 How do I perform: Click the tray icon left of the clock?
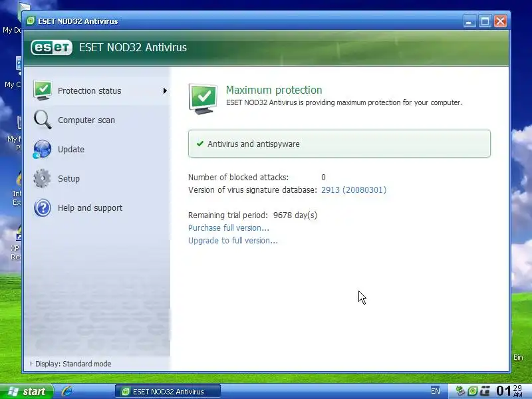(485, 391)
